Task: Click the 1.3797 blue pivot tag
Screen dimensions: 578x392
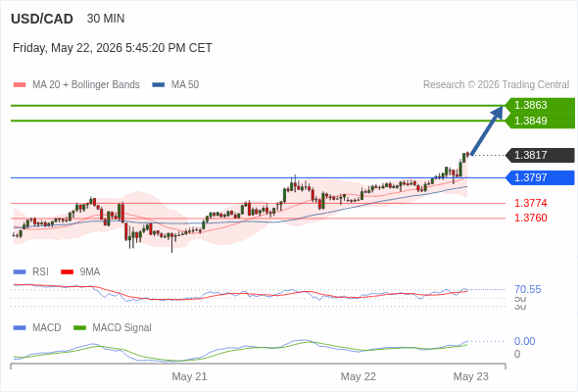Action: pyautogui.click(x=540, y=177)
